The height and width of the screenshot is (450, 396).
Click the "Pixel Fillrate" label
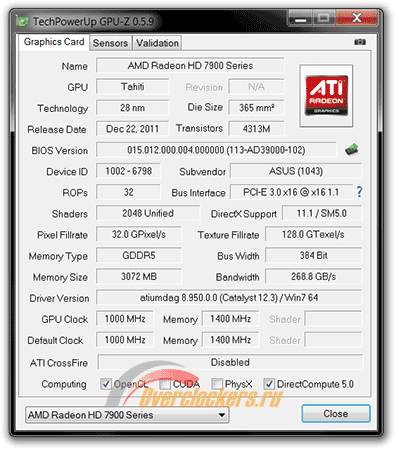(x=62, y=235)
